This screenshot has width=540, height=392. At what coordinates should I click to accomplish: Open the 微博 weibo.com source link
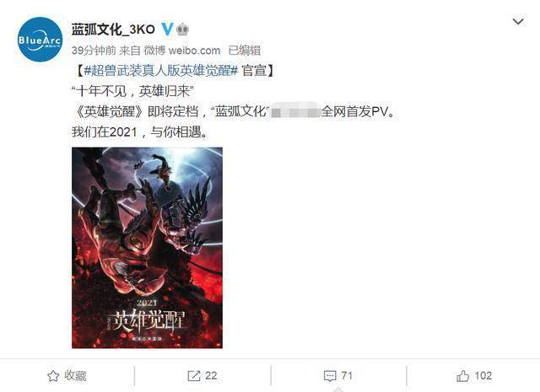[182, 51]
